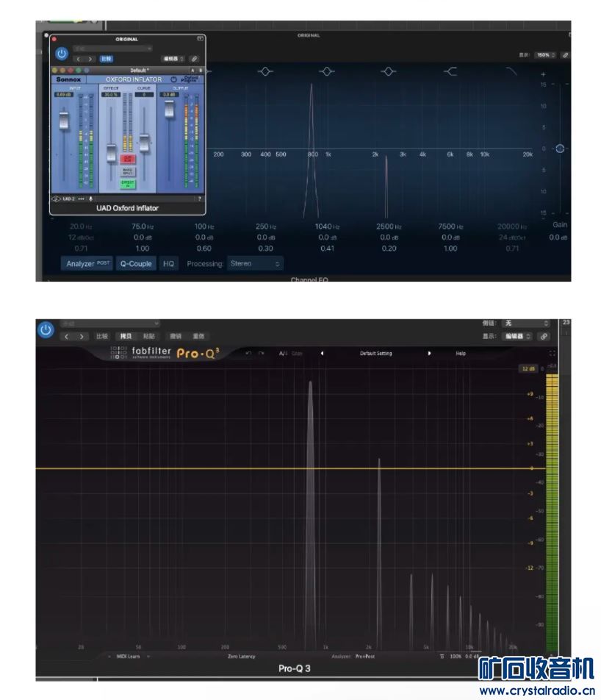The image size is (601, 700).
Task: Click the 1040 Hz frequency value
Action: pyautogui.click(x=327, y=226)
